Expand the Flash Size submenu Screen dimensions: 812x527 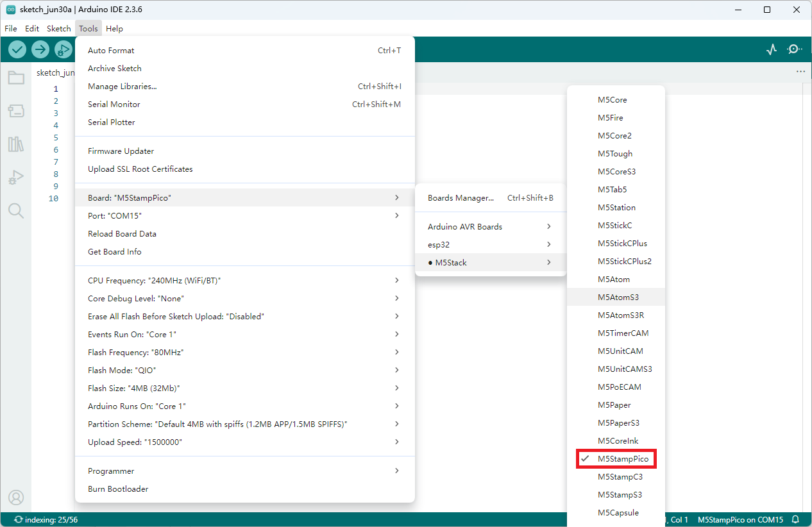coord(245,388)
